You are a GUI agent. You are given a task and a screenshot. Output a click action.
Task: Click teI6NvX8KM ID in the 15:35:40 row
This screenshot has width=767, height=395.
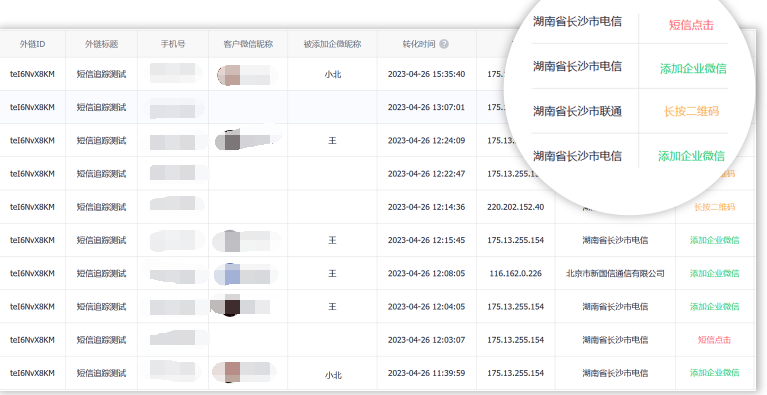click(x=32, y=74)
